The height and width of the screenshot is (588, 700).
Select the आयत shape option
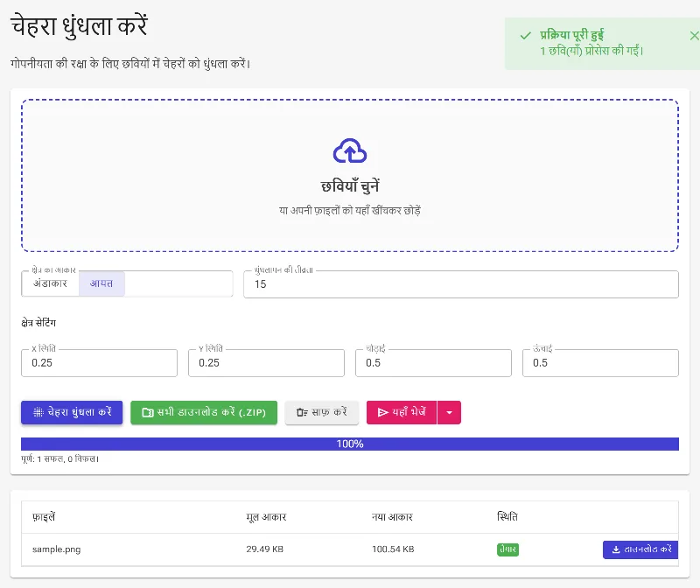101,283
